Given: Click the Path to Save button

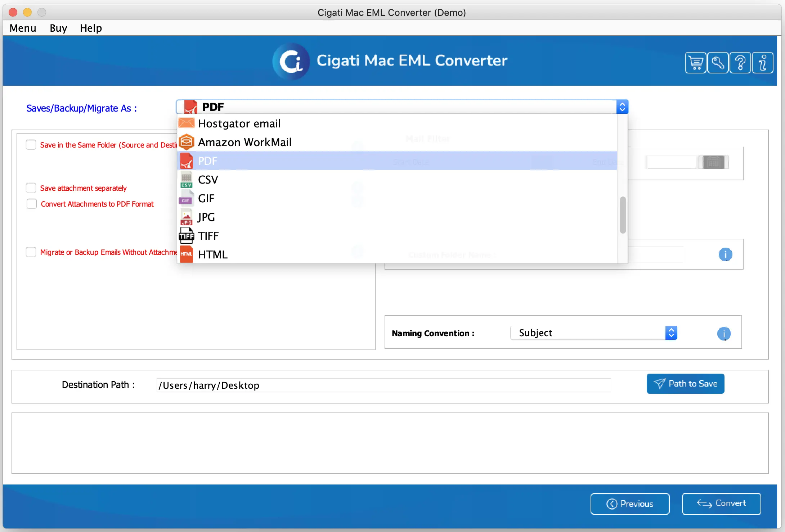Looking at the screenshot, I should [x=685, y=384].
